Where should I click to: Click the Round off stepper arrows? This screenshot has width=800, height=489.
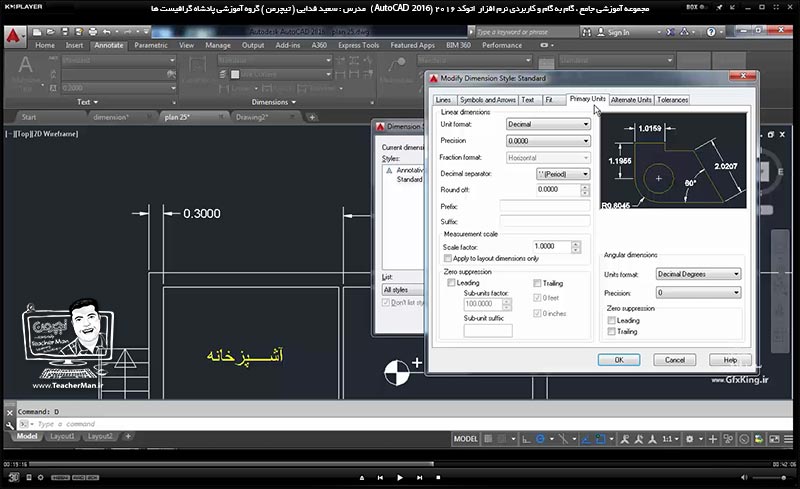pyautogui.click(x=585, y=190)
